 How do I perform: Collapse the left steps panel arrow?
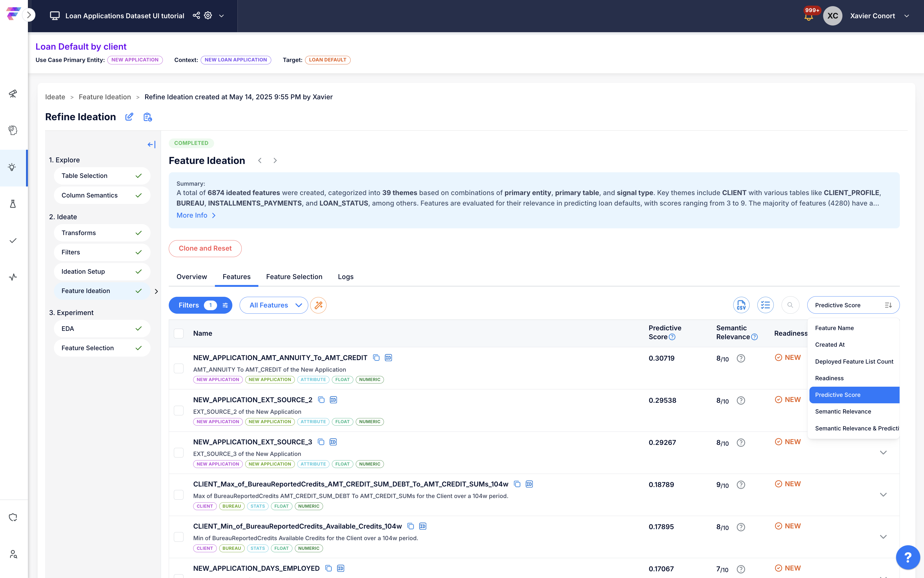coord(151,144)
